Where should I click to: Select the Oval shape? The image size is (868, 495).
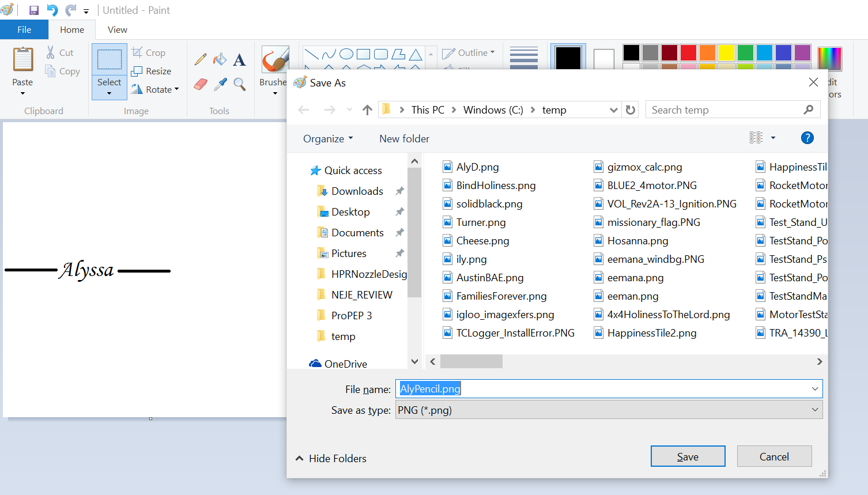346,54
